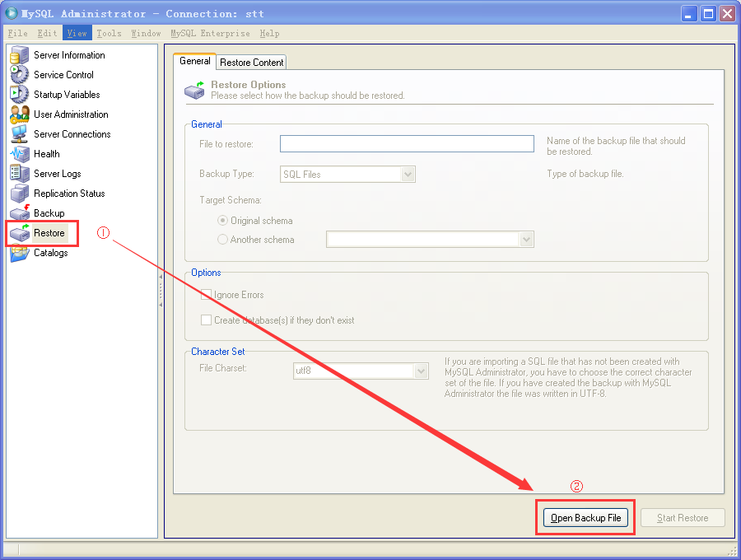The image size is (741, 560).
Task: Maximize the MySQL Administrator window
Action: point(708,14)
